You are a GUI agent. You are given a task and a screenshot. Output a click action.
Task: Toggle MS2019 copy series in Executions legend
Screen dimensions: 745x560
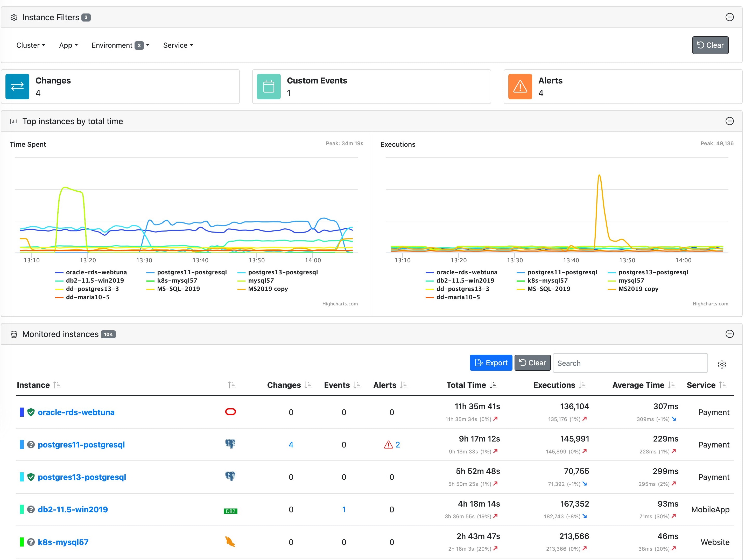point(638,289)
